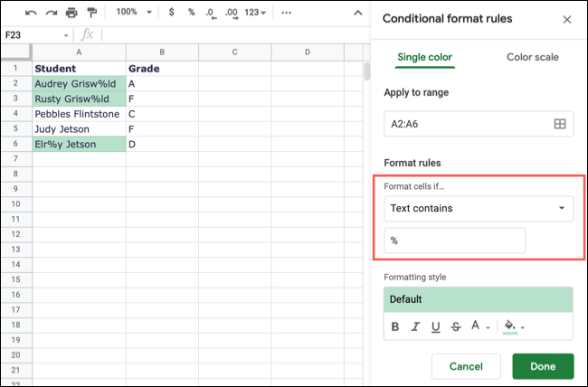Click the Print icon
This screenshot has width=588, height=387.
[x=71, y=13]
